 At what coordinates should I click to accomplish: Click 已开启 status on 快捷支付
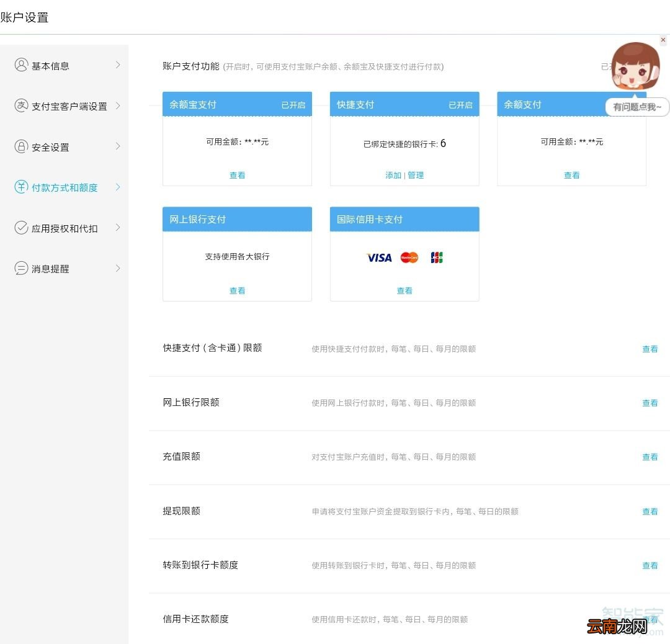(x=460, y=105)
